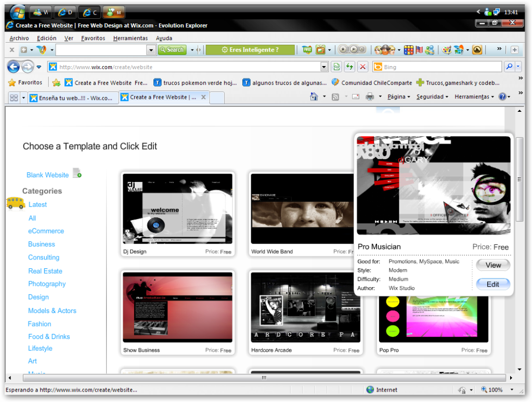Click the zoom level magnifier in status bar

tap(484, 390)
